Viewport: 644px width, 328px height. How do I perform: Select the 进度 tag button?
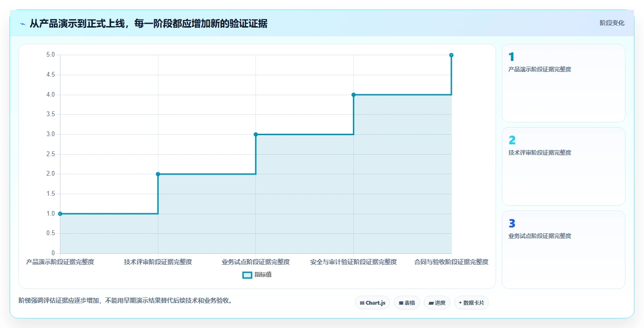(437, 303)
